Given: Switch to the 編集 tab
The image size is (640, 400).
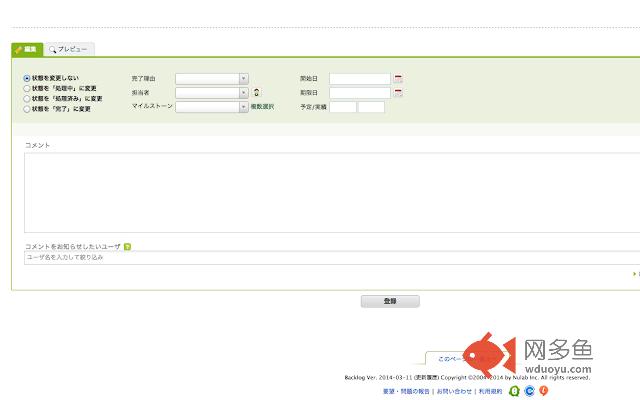Looking at the screenshot, I should pos(27,49).
